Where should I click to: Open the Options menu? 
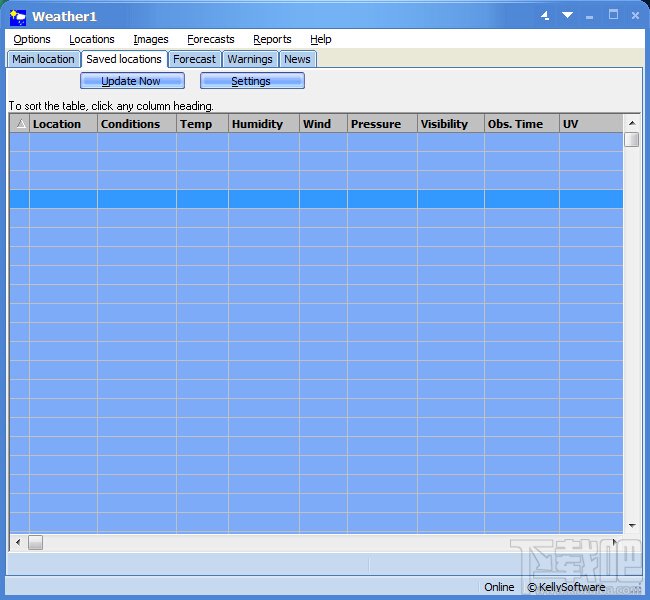pyautogui.click(x=32, y=39)
